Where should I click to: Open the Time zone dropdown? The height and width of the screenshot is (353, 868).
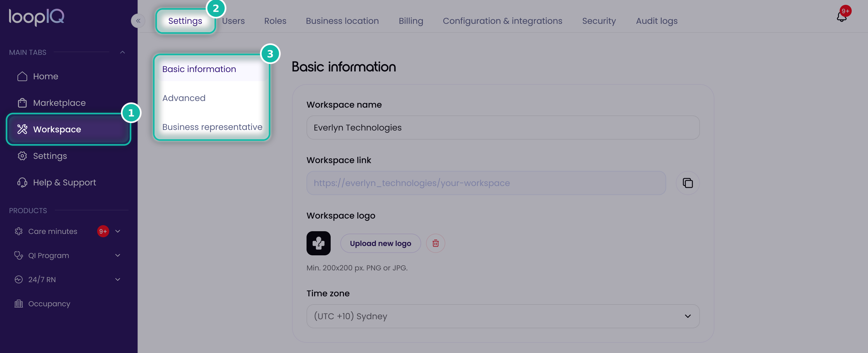[503, 316]
